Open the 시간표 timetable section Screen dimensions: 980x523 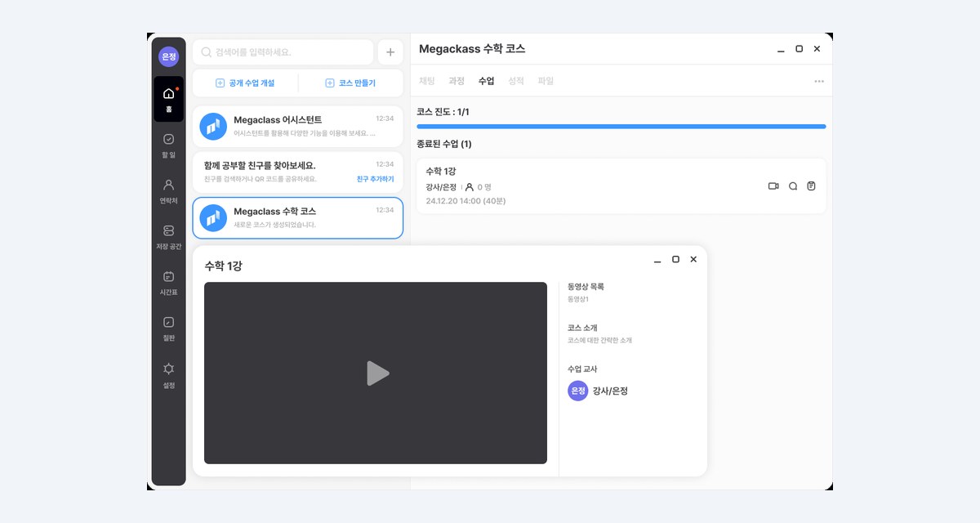(168, 282)
